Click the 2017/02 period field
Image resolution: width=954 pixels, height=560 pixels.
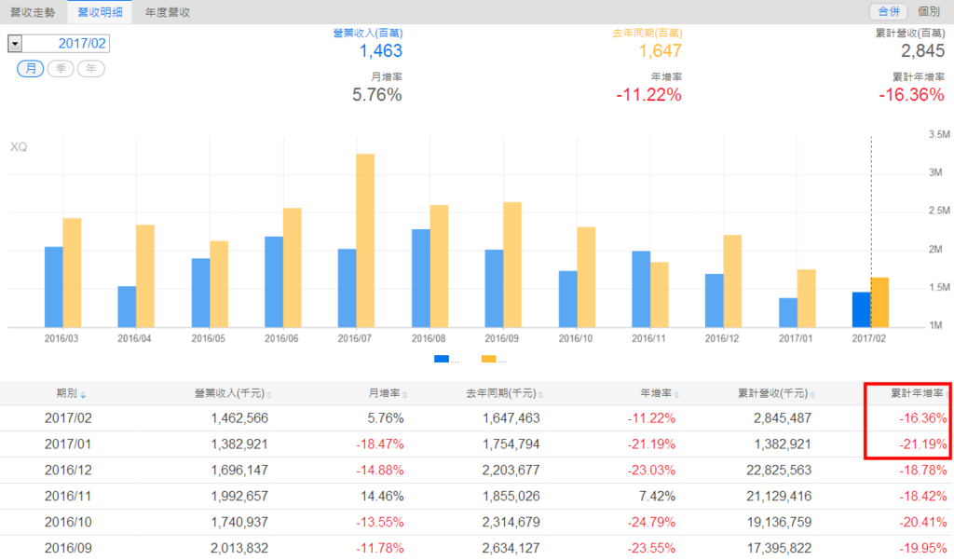coord(66,43)
